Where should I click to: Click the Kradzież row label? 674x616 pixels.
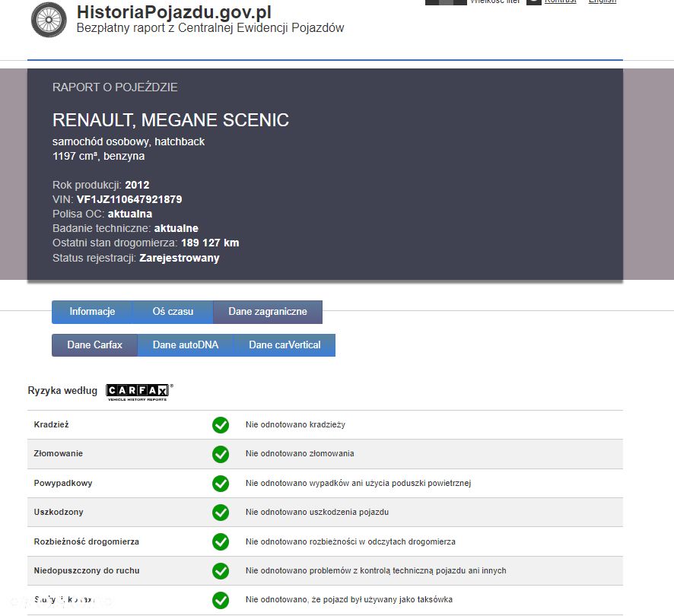(51, 424)
